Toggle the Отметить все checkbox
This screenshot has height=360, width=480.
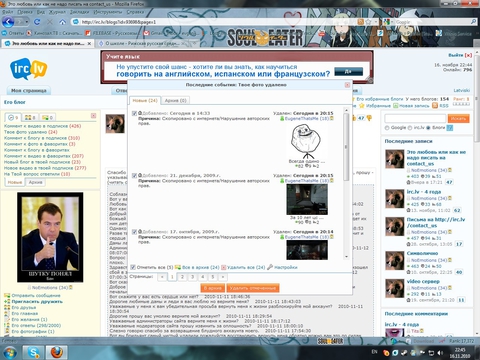[133, 267]
